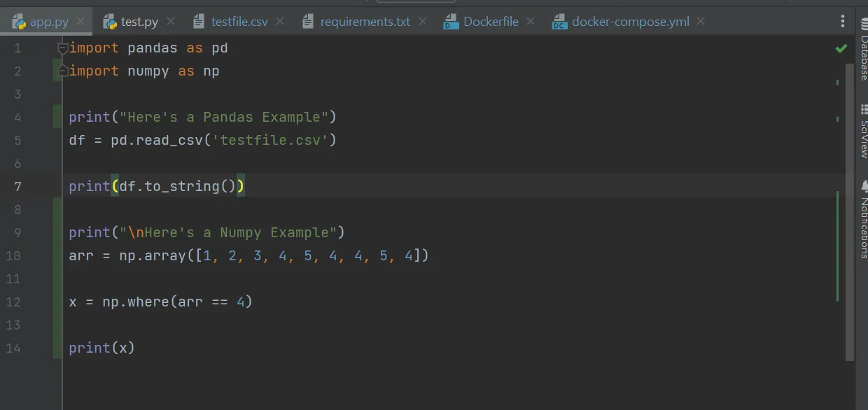Close the Dockerfile tab
Viewport: 868px width, 410px height.
pyautogui.click(x=530, y=22)
